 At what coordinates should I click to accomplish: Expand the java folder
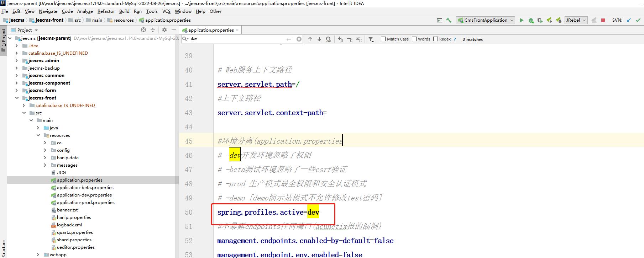(x=38, y=128)
